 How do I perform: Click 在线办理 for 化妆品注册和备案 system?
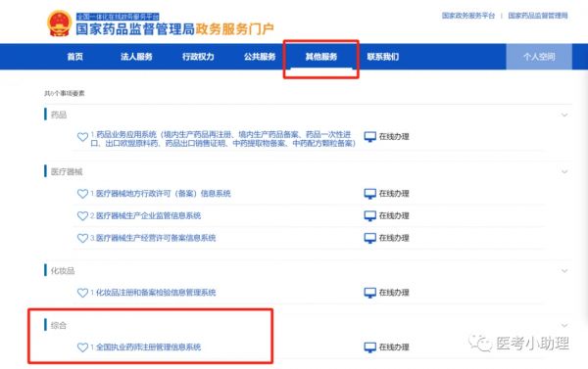pyautogui.click(x=394, y=293)
